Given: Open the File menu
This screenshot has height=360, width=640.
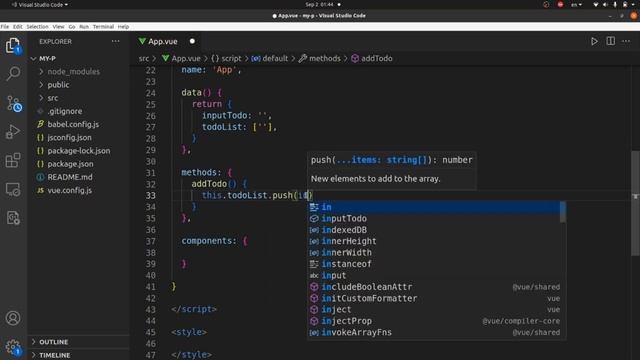Looking at the screenshot, I should (5, 27).
